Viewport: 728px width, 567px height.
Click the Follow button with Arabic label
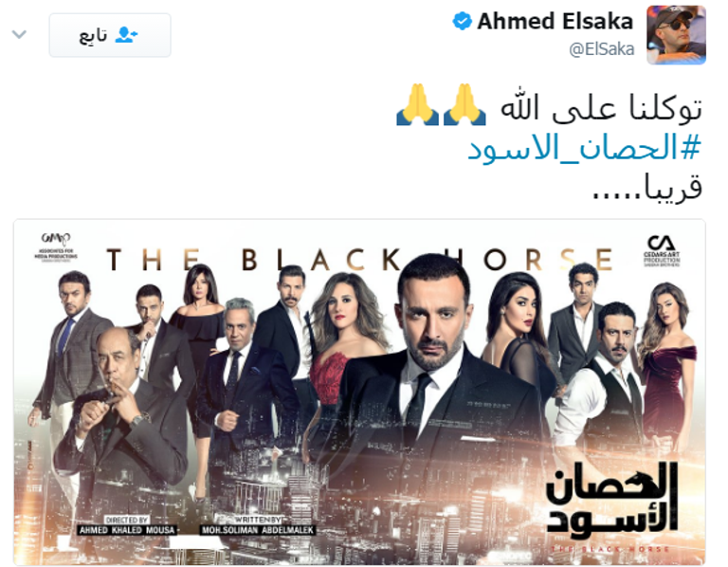110,35
